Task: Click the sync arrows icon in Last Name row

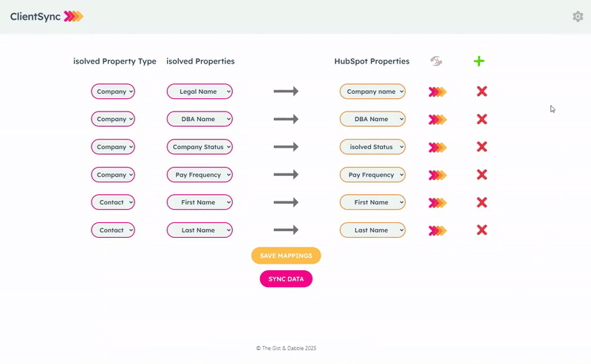Action: (x=437, y=230)
